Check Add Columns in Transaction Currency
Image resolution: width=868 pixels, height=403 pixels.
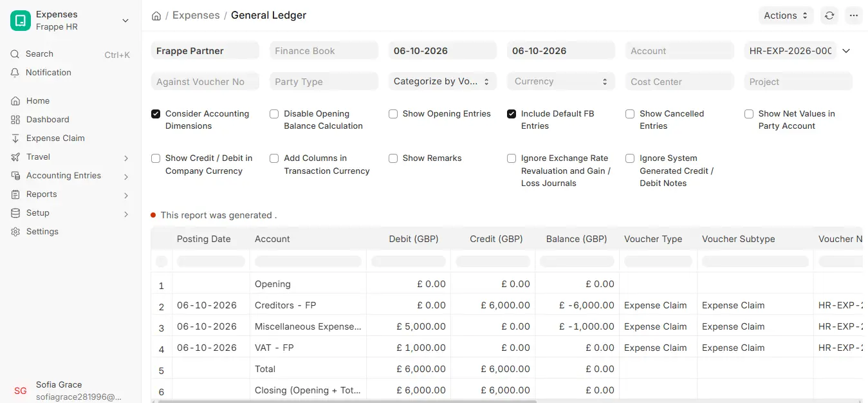[274, 158]
